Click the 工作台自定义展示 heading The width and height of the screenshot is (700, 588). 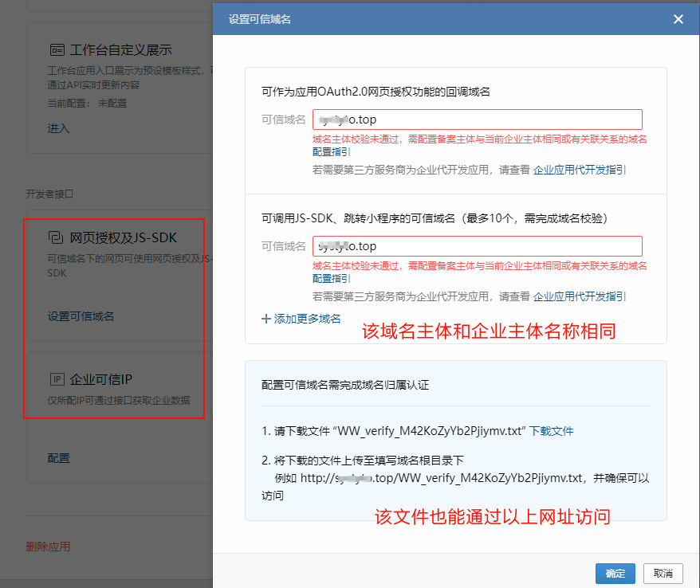[x=120, y=50]
